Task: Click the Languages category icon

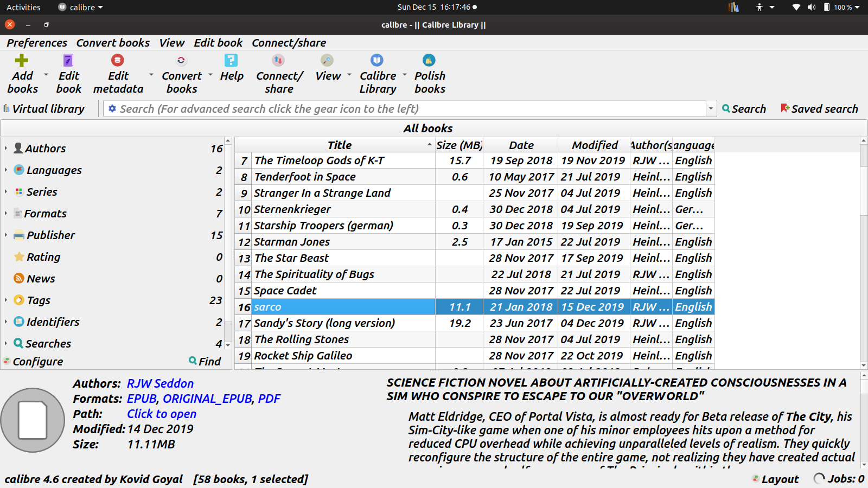Action: coord(19,170)
